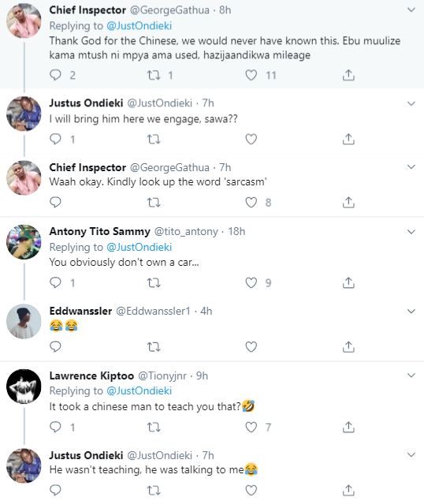Like Justus Ondieki's 'I will bring him here' tweet
Image resolution: width=424 pixels, height=504 pixels.
pyautogui.click(x=251, y=139)
